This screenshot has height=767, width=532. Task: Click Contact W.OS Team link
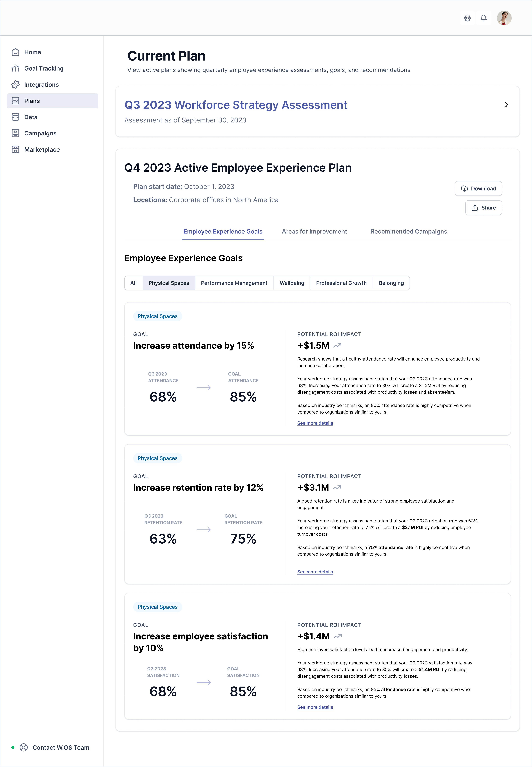pyautogui.click(x=61, y=748)
